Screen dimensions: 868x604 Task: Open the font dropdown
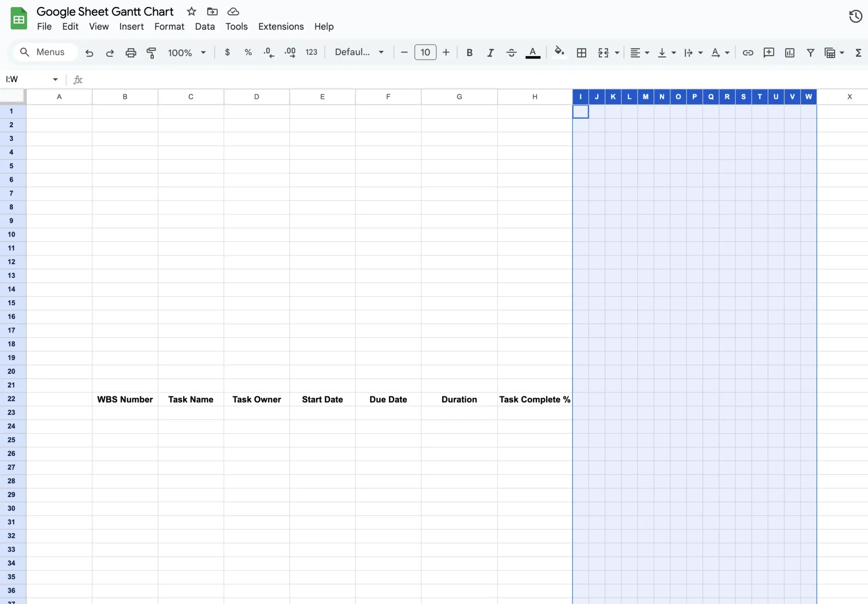point(359,52)
